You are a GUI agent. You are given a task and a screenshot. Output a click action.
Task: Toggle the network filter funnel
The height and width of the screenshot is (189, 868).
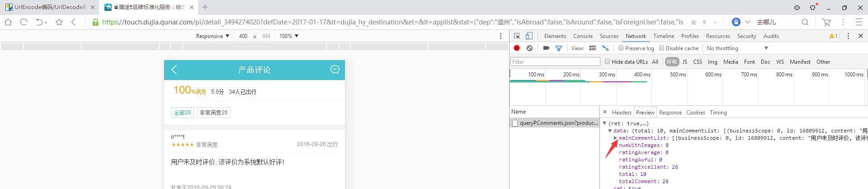[559, 48]
